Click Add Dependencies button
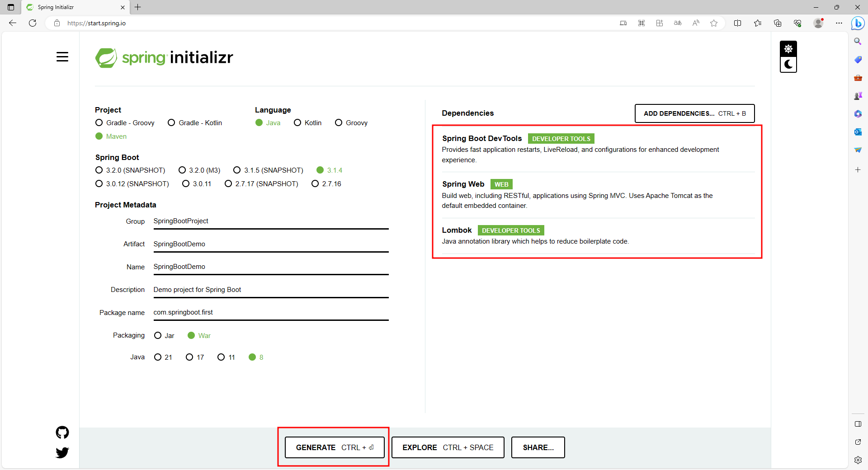The image size is (868, 470). [x=694, y=113]
